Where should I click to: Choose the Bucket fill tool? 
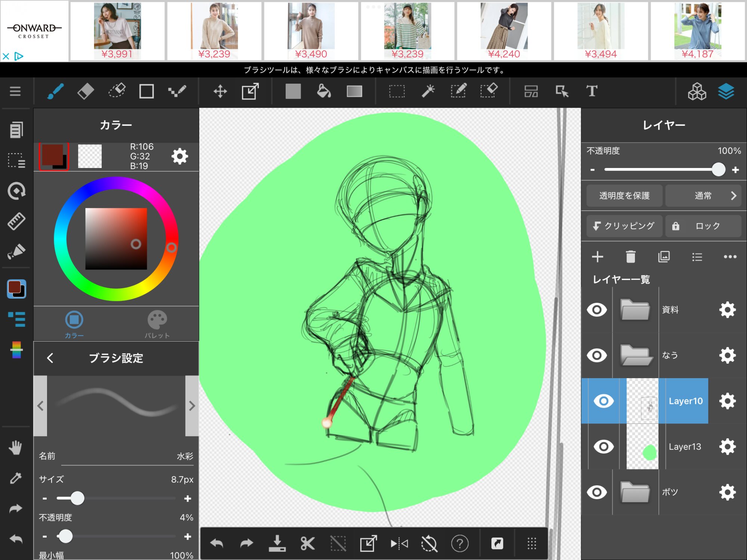[x=323, y=91]
